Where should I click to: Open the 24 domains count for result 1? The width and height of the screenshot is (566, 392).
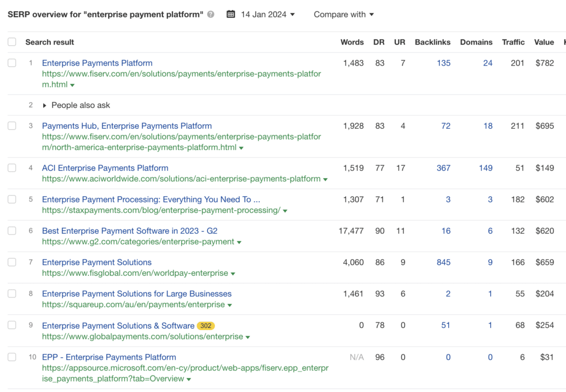point(488,63)
